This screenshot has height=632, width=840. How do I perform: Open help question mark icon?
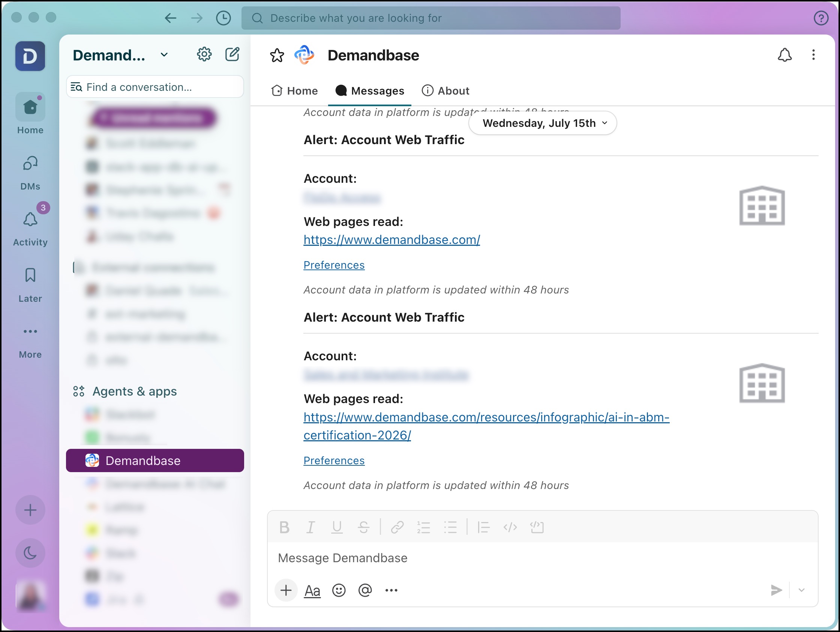(x=820, y=18)
